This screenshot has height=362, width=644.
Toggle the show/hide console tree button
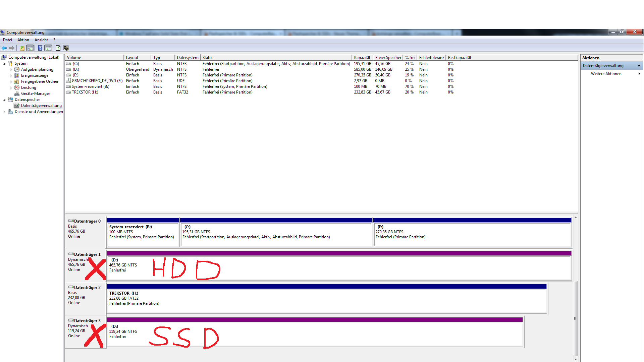pyautogui.click(x=30, y=48)
